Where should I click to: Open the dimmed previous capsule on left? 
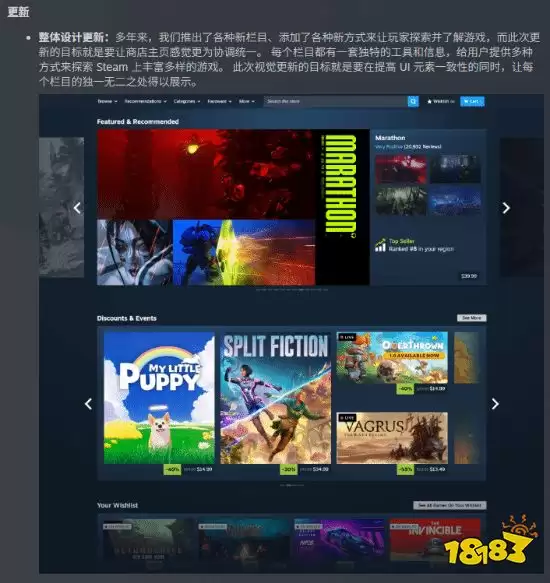(x=61, y=207)
